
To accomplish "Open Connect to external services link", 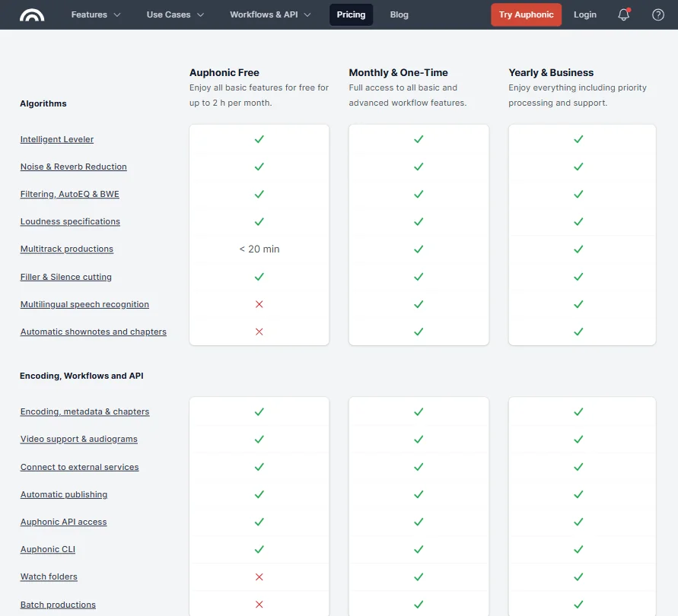I will tap(80, 467).
